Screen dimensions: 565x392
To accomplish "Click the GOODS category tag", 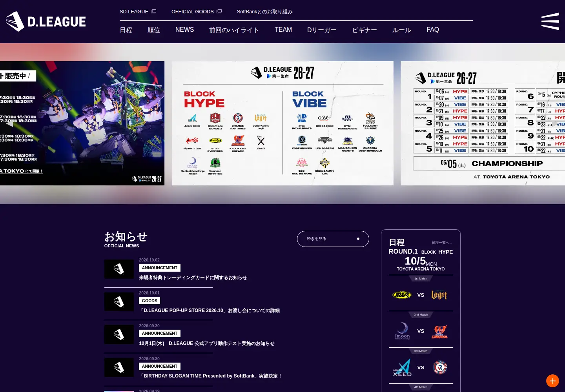I will pyautogui.click(x=149, y=301).
